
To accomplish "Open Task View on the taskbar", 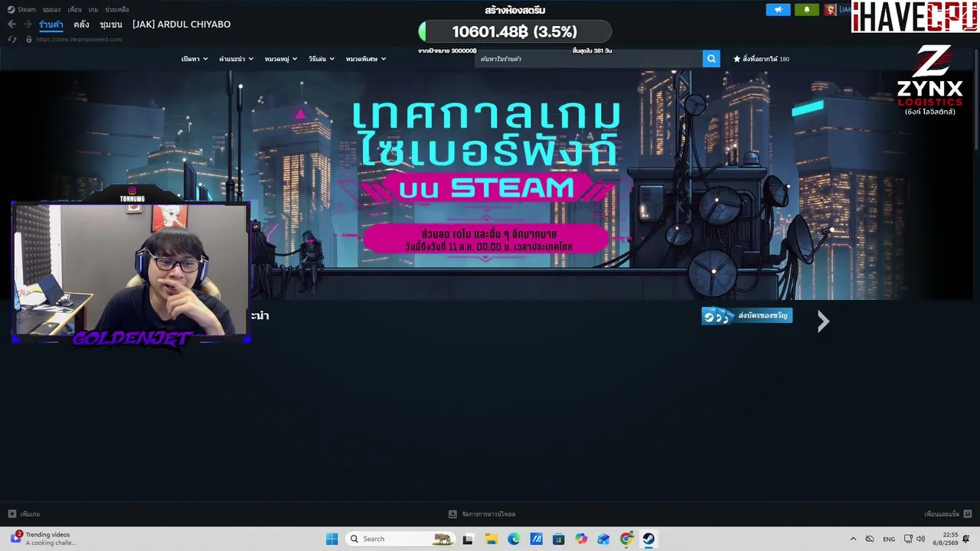I will point(468,539).
